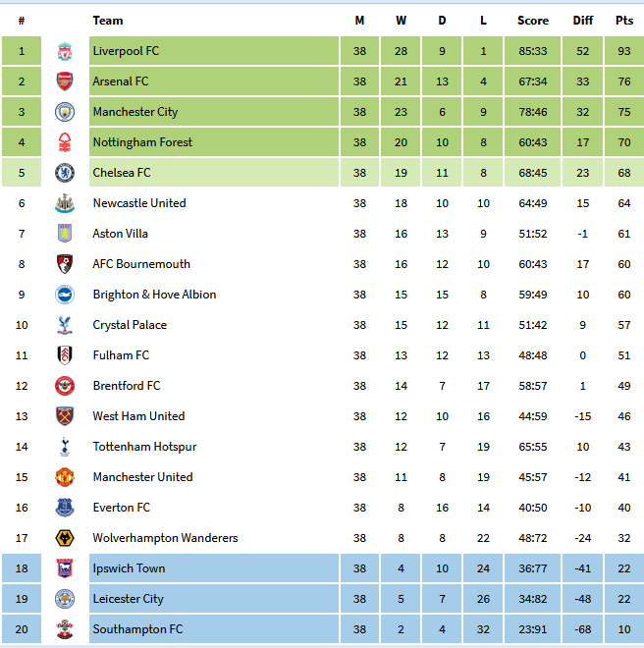Click the Diff column header

(583, 21)
